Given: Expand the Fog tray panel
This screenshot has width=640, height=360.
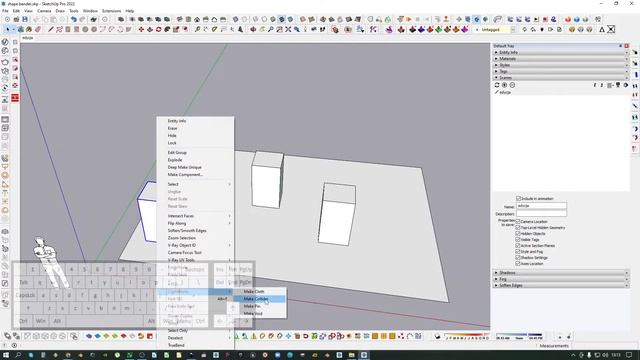Looking at the screenshot, I should coord(561,279).
